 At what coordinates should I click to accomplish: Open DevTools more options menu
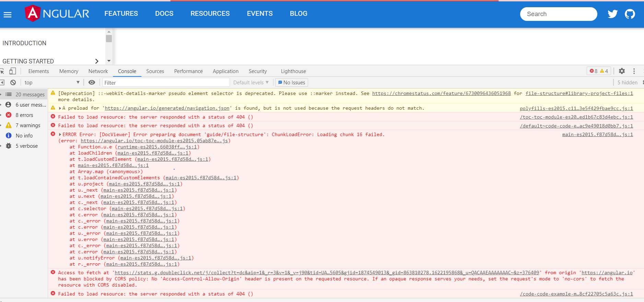pos(634,71)
